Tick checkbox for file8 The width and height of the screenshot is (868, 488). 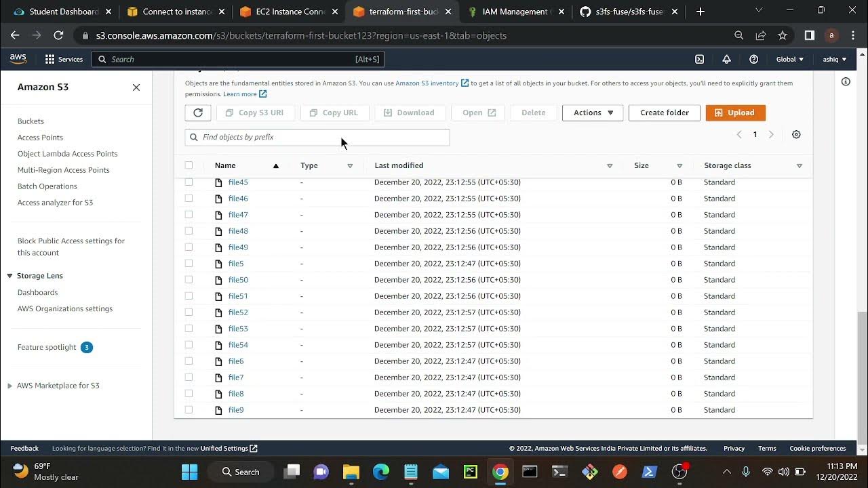[x=189, y=394]
